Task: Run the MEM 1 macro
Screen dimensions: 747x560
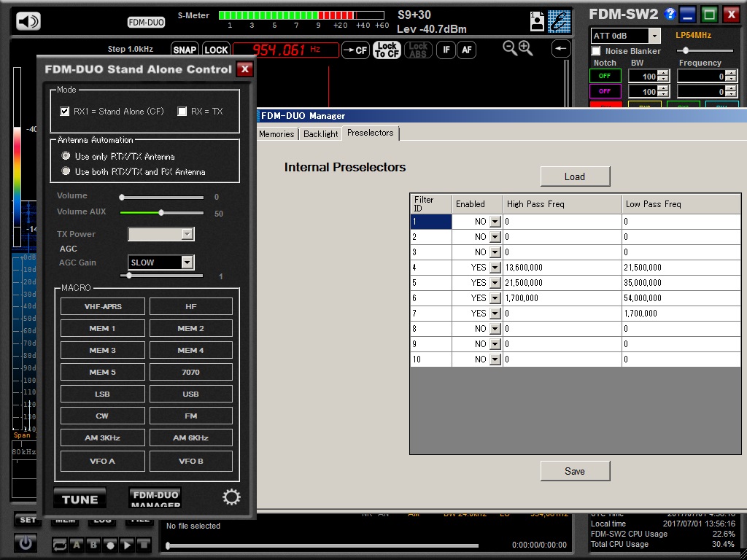Action: click(x=103, y=328)
